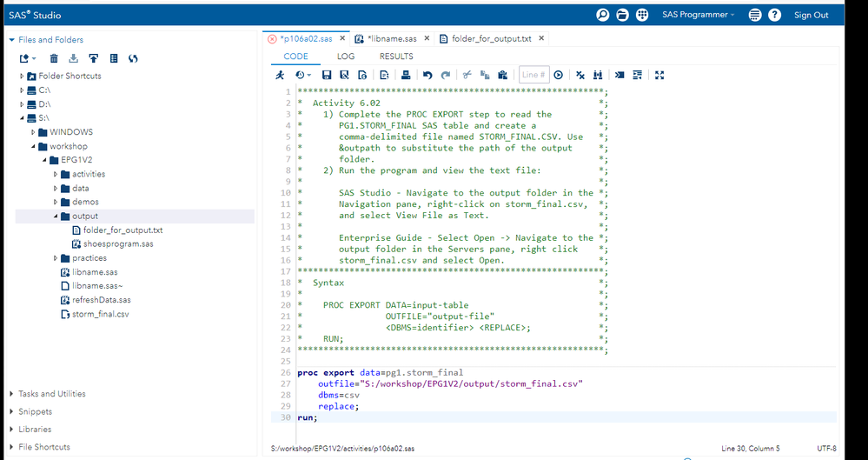Collapse the output folder arrow
Image resolution: width=868 pixels, height=460 pixels.
click(x=56, y=217)
